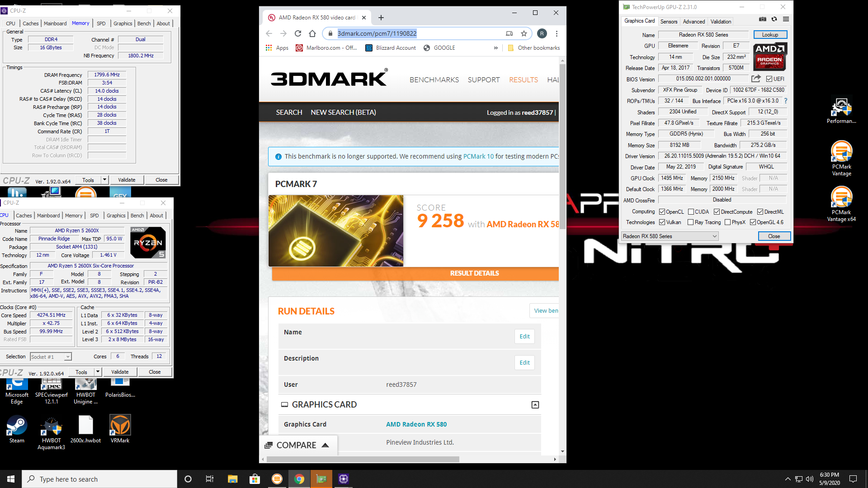This screenshot has width=868, height=488.
Task: Open the Socket #1 selection dropdown
Action: point(51,357)
